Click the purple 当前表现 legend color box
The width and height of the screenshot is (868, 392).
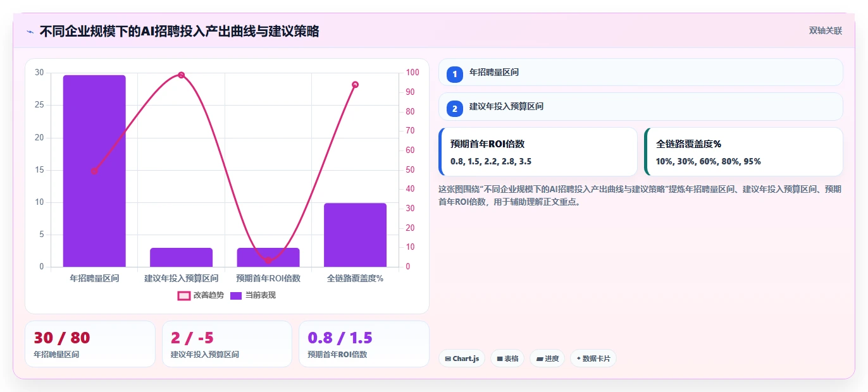point(236,295)
